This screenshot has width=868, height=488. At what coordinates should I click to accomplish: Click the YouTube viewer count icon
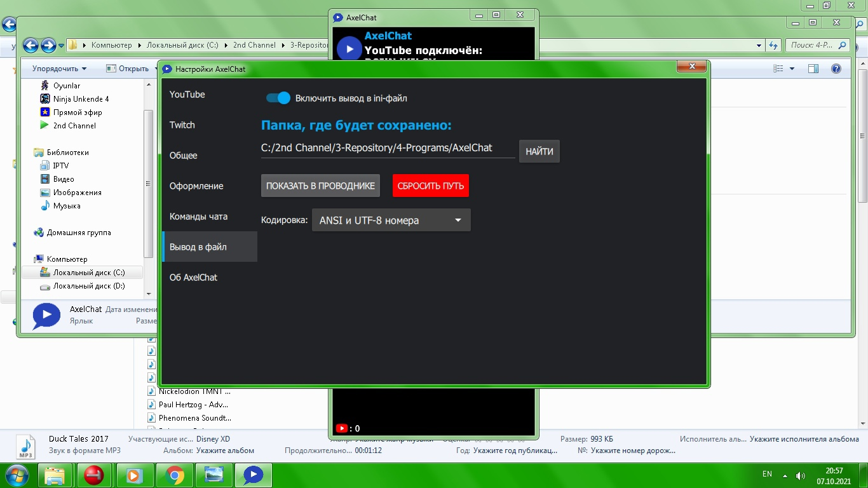[x=342, y=428]
